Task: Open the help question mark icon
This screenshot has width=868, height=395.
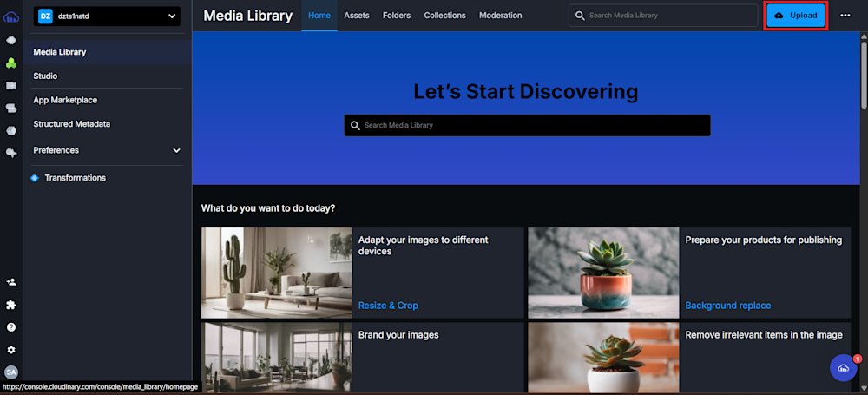Action: coord(11,327)
